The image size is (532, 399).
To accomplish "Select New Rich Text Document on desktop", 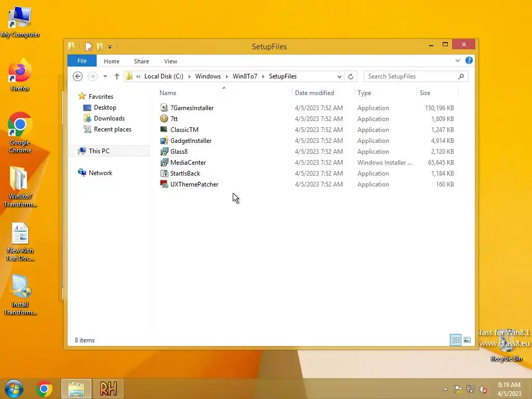I will coord(20,242).
